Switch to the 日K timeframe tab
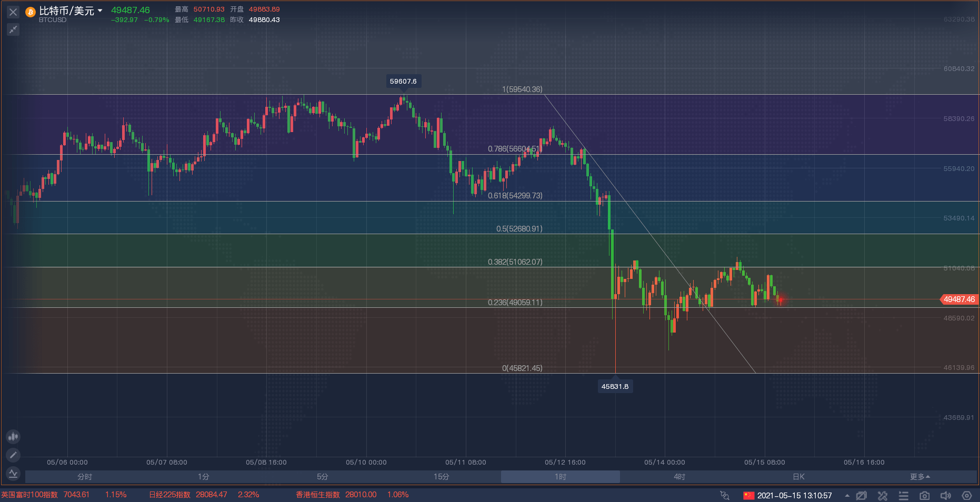 coord(798,477)
